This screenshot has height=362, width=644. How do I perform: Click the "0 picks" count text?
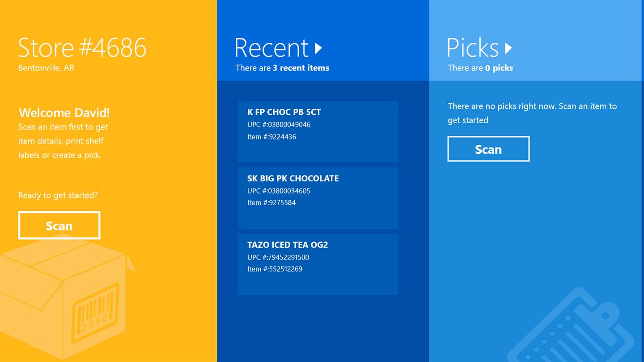tap(499, 68)
